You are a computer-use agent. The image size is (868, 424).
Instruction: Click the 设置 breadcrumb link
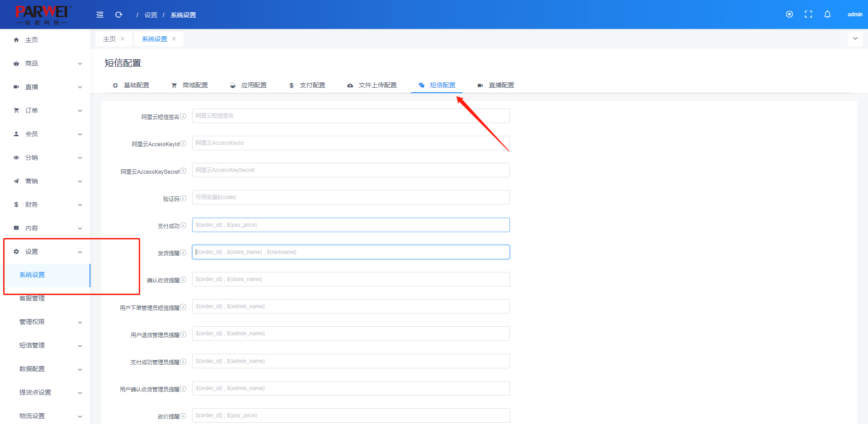coord(151,15)
